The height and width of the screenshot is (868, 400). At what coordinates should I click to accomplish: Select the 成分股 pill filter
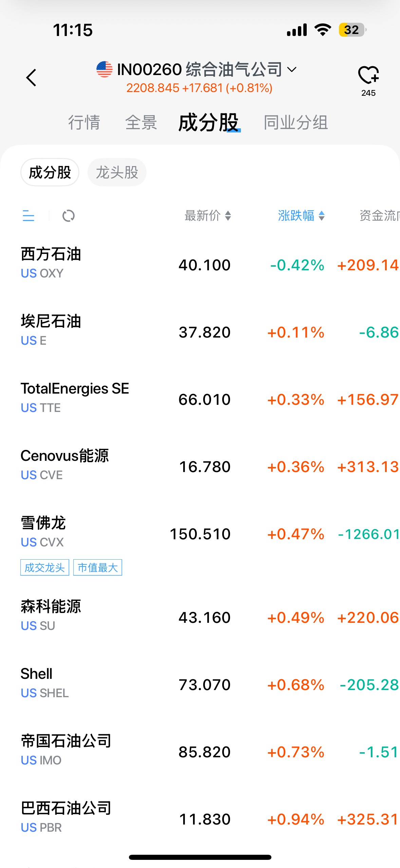pos(50,172)
